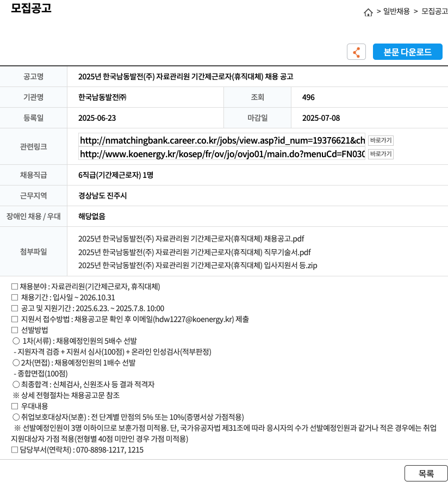The height and width of the screenshot is (482, 448).
Task: Click the view count 496
Action: click(308, 97)
